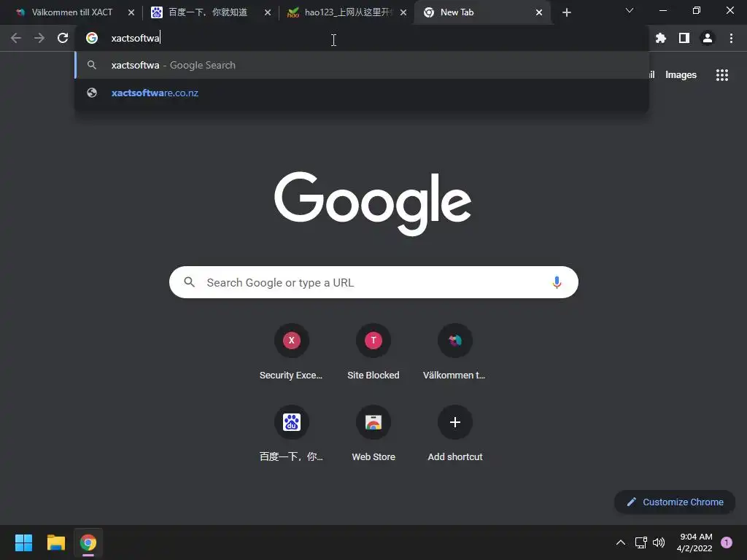Click the voice search microphone

557,282
